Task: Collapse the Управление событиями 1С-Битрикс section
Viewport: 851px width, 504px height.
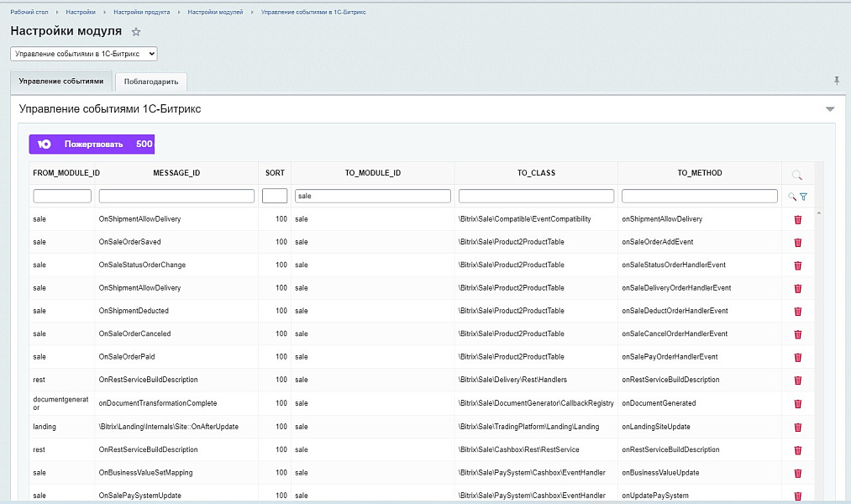Action: [x=829, y=109]
